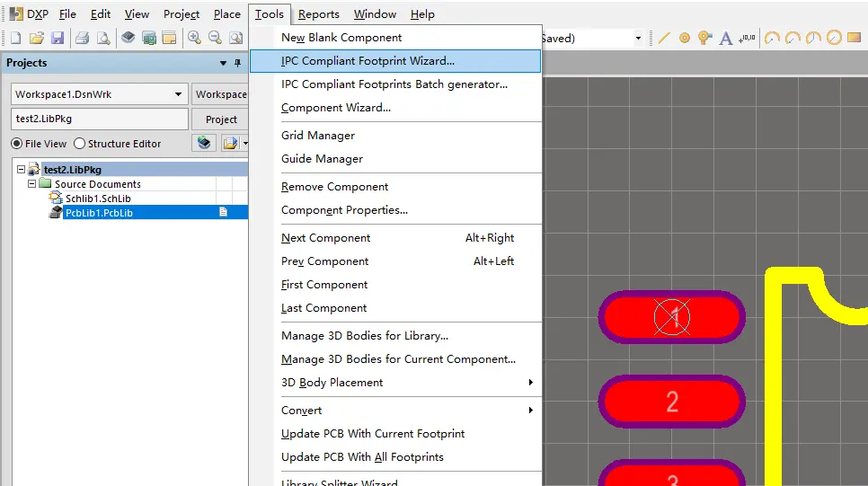The image size is (868, 486).
Task: Click the Save floppy disk icon
Action: [x=58, y=38]
